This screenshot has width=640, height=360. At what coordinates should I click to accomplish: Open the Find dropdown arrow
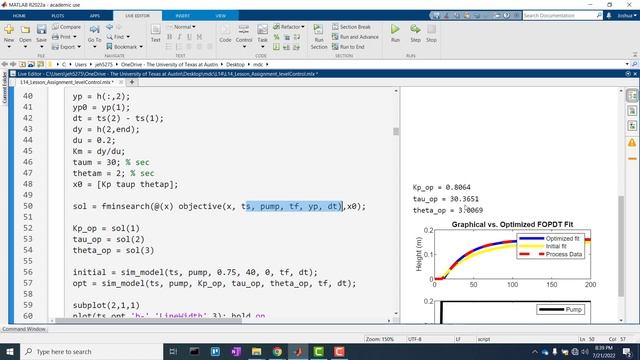[x=128, y=37]
